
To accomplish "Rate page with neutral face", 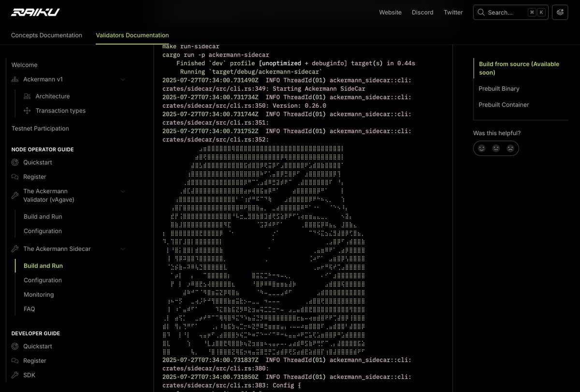I will (x=496, y=148).
